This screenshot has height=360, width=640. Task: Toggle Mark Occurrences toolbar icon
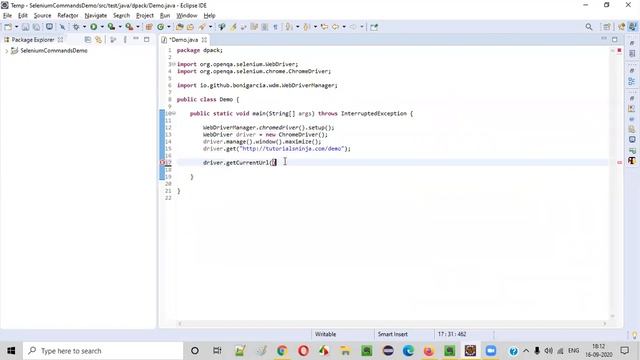coord(233,27)
